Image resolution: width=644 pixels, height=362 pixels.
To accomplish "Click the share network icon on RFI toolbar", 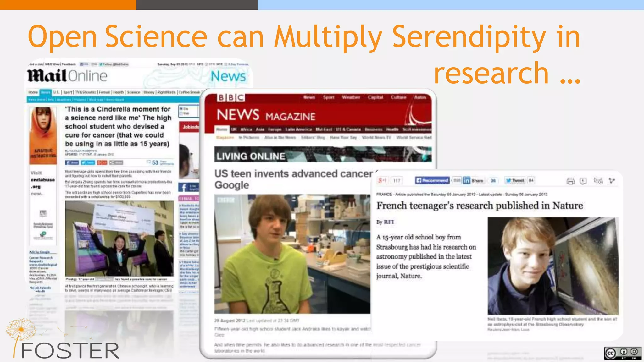I will pos(612,181).
